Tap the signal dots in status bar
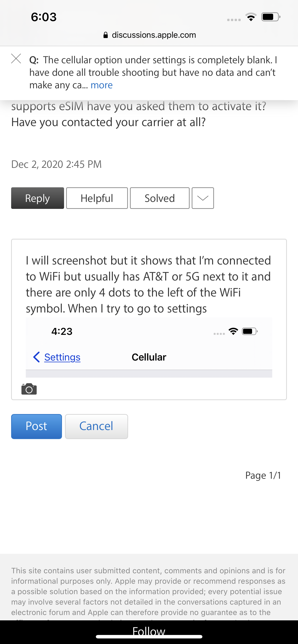 coord(234,20)
